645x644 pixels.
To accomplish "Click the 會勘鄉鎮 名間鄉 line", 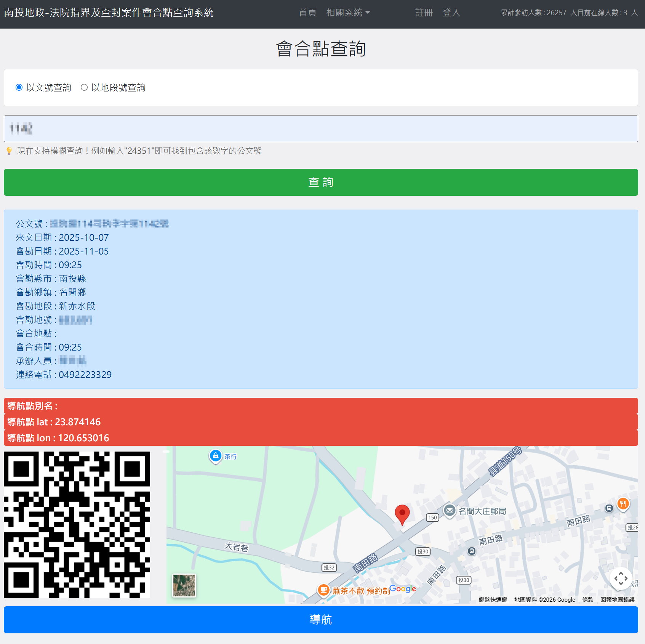I will pyautogui.click(x=51, y=292).
